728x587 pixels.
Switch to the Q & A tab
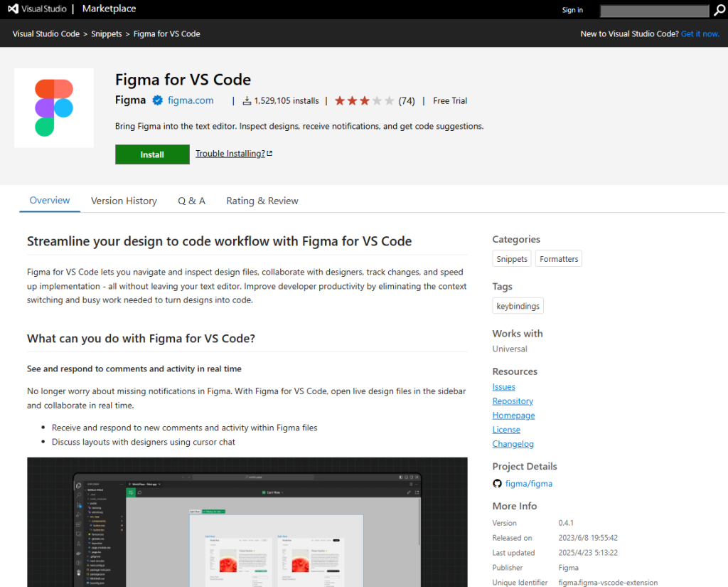pos(192,201)
